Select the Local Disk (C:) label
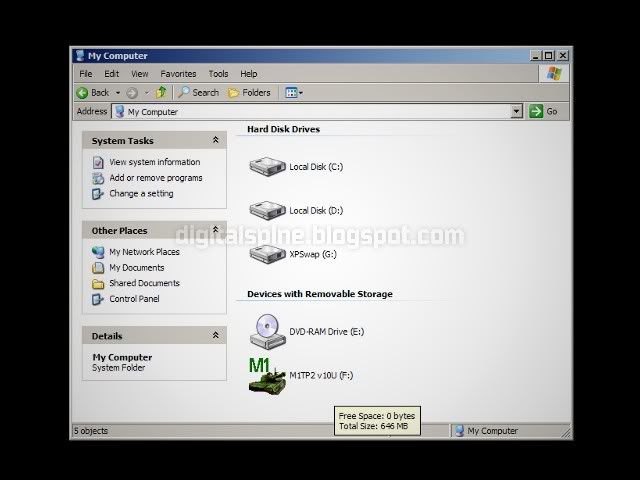The image size is (640, 480). tap(316, 167)
